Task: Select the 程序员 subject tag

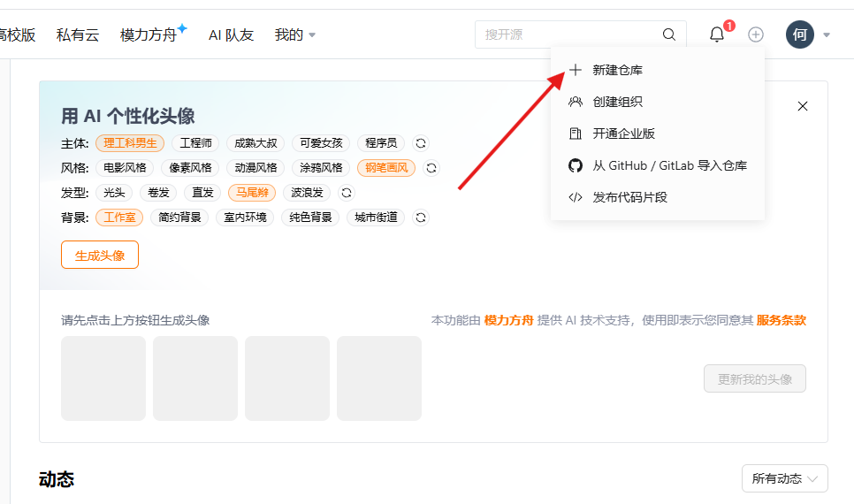Action: (x=381, y=143)
